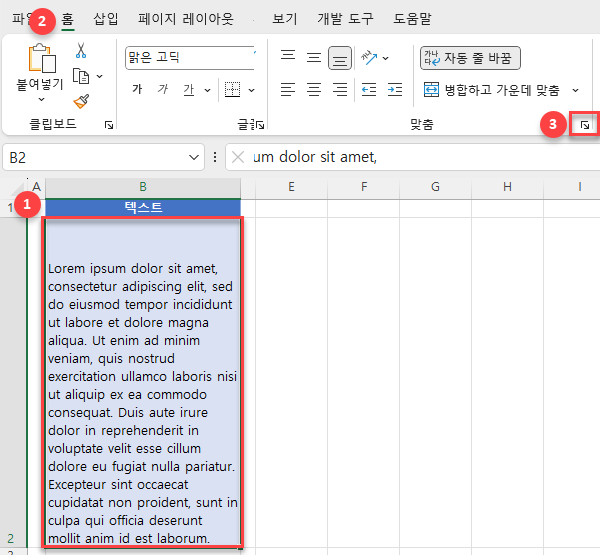The height and width of the screenshot is (555, 600).
Task: Click the text Orientation icon
Action: click(369, 58)
